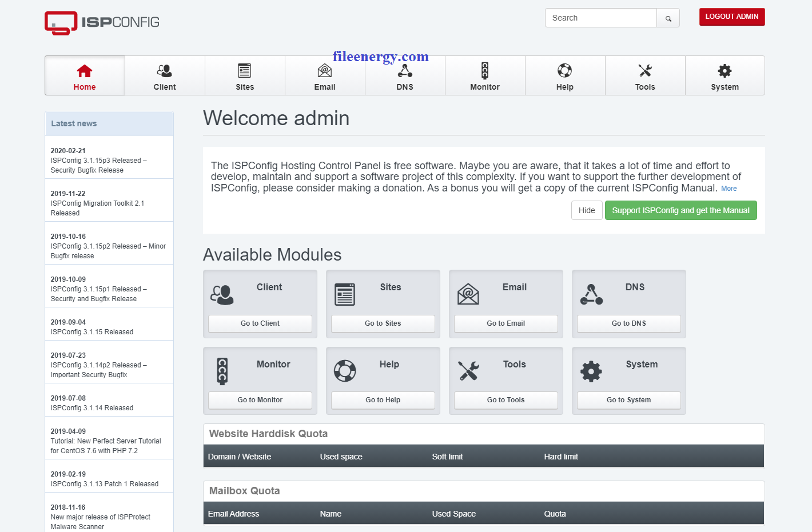Click the search magnifier icon
Screen dimensions: 812x532
point(668,18)
